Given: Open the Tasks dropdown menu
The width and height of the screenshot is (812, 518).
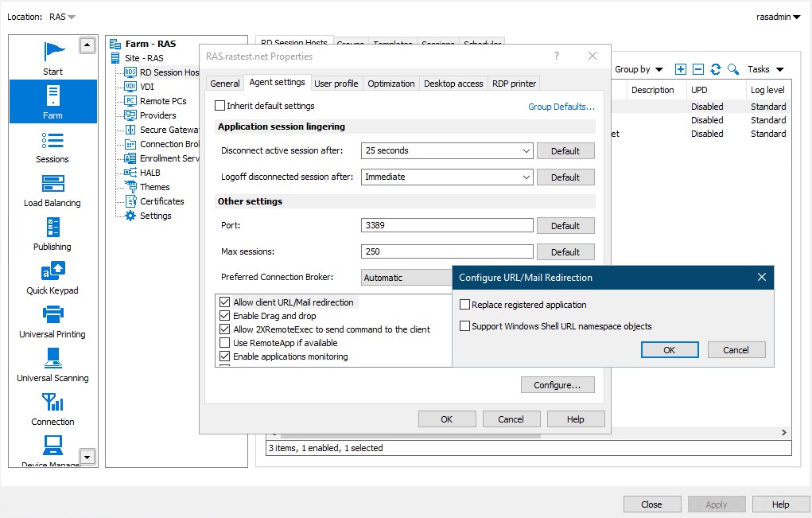Looking at the screenshot, I should click(765, 69).
